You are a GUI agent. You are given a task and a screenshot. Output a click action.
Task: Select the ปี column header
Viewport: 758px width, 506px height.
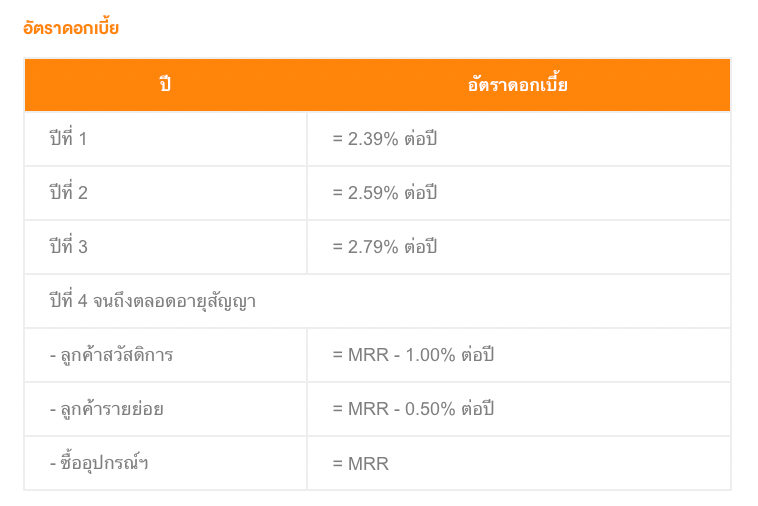165,85
